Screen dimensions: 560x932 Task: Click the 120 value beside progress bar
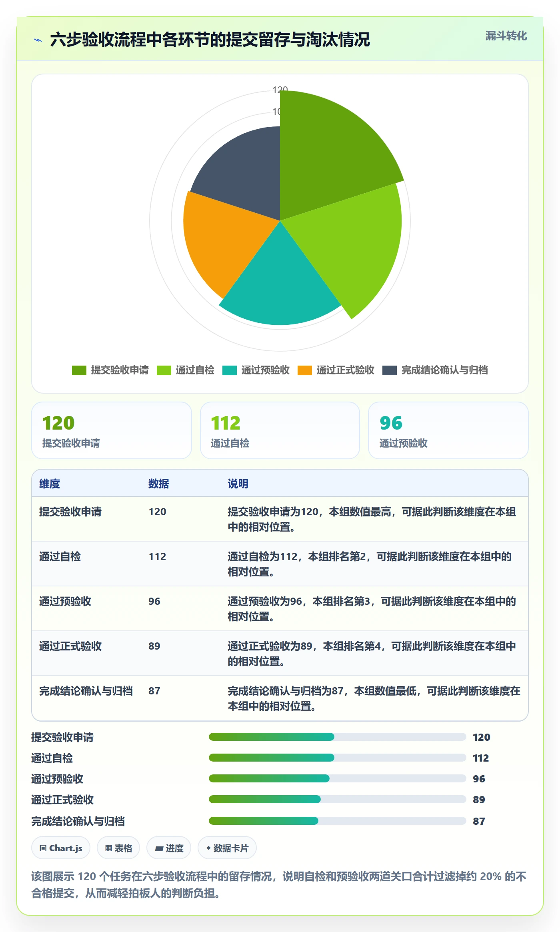tap(482, 737)
